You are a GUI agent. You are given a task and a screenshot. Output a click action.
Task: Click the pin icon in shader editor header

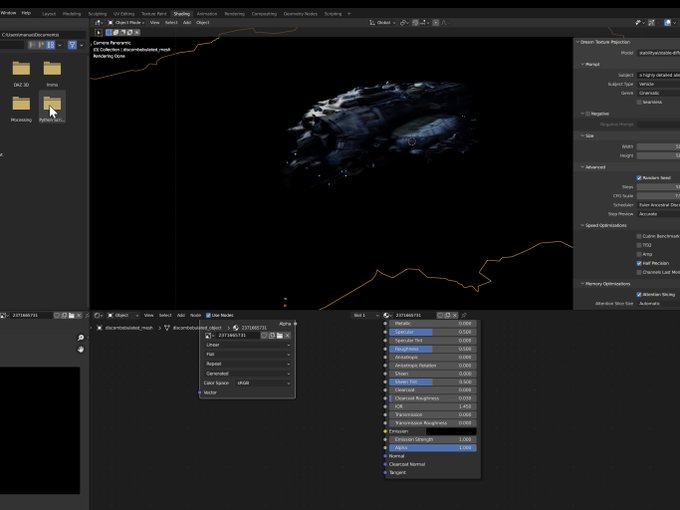pos(464,315)
